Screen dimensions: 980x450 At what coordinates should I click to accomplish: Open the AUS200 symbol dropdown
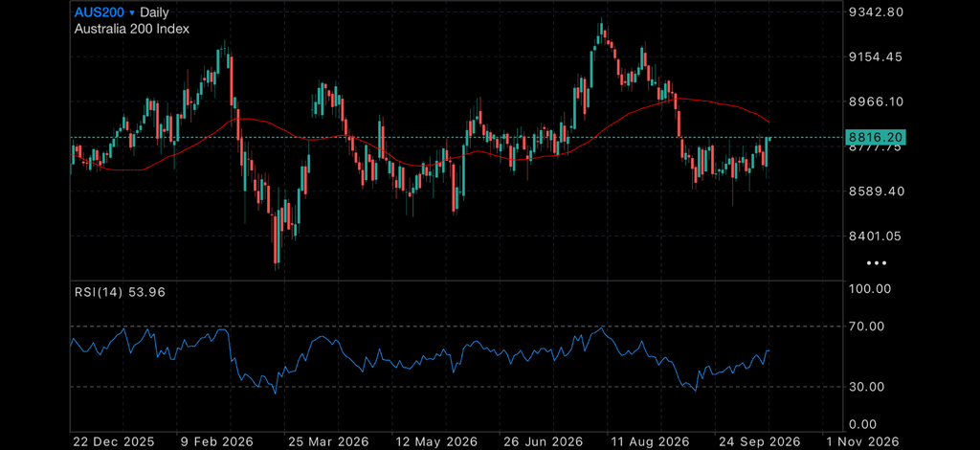click(x=104, y=11)
